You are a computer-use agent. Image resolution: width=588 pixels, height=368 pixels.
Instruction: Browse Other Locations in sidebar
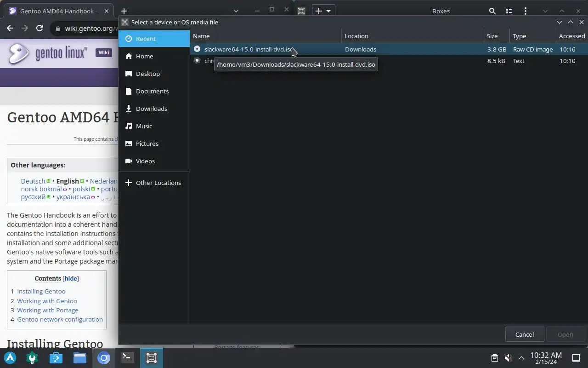pyautogui.click(x=154, y=183)
